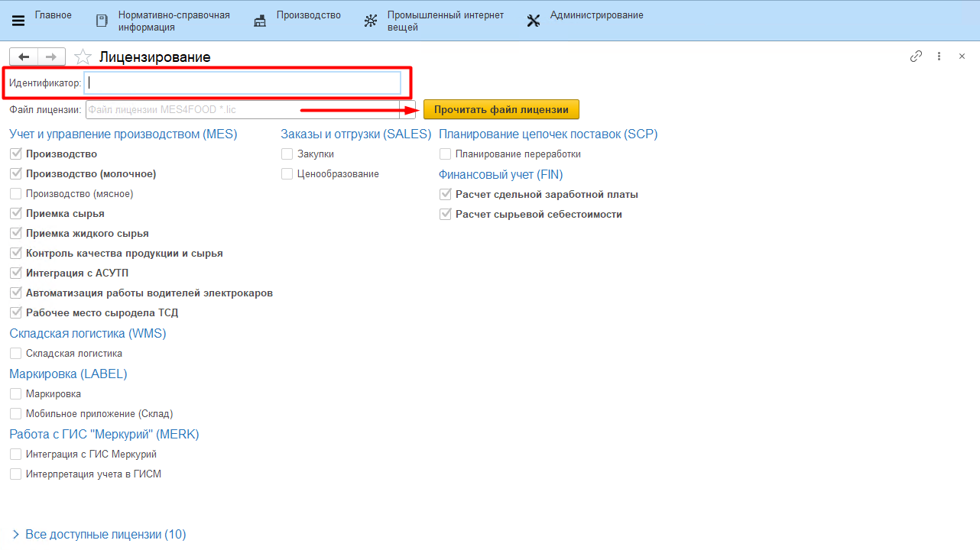This screenshot has width=980, height=550.
Task: Click into the Идентификатор input field
Action: click(x=242, y=82)
